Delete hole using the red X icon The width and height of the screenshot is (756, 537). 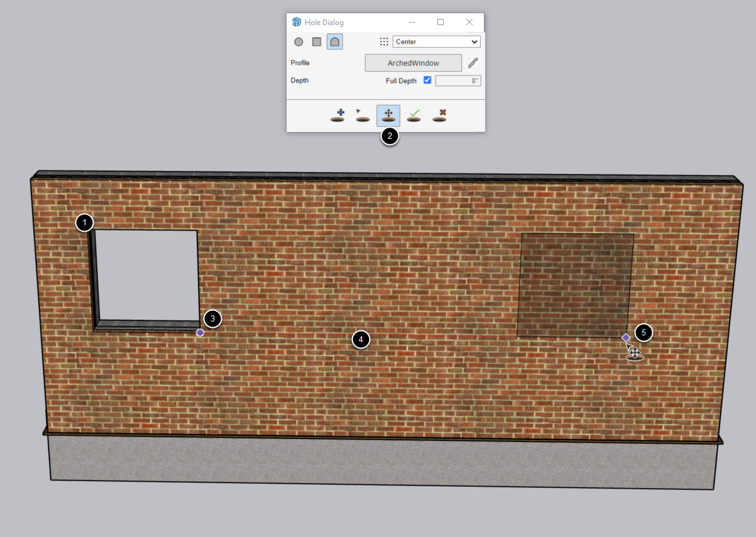click(x=439, y=116)
